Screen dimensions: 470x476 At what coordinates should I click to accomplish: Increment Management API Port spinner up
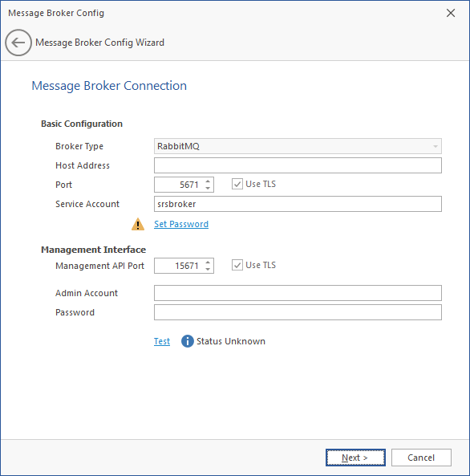208,262
